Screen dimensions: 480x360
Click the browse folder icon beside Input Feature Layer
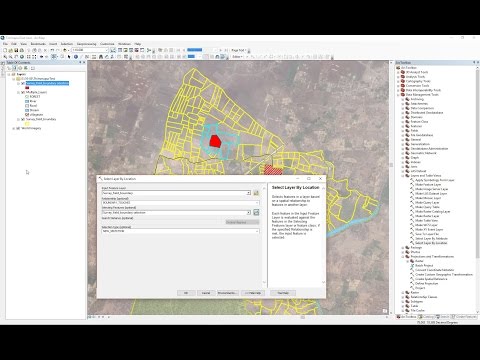(256, 193)
